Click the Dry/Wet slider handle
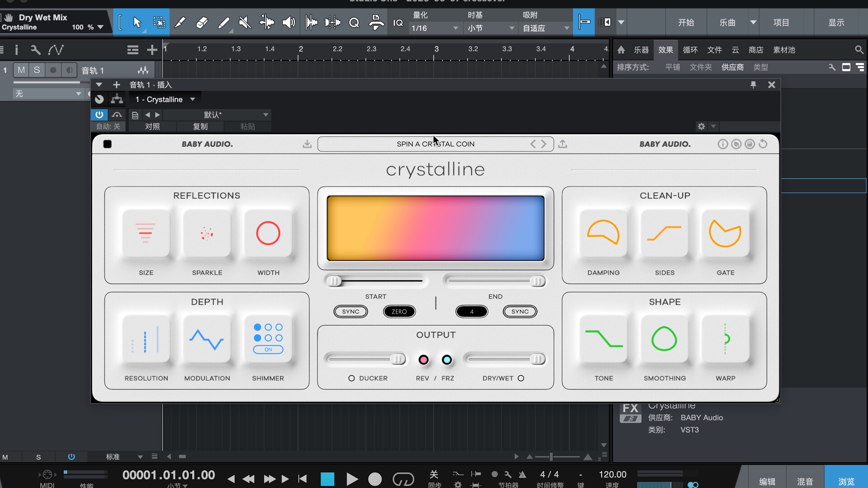This screenshot has height=488, width=868. click(x=538, y=359)
